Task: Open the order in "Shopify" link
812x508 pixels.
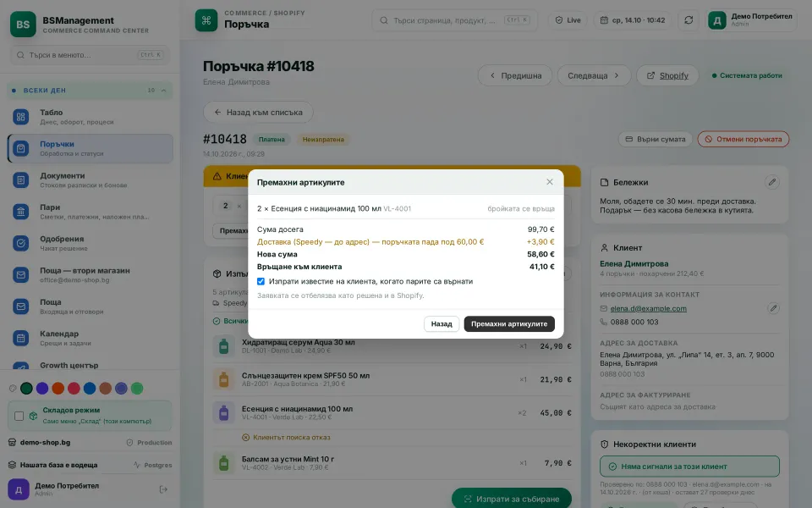Action: [667, 75]
